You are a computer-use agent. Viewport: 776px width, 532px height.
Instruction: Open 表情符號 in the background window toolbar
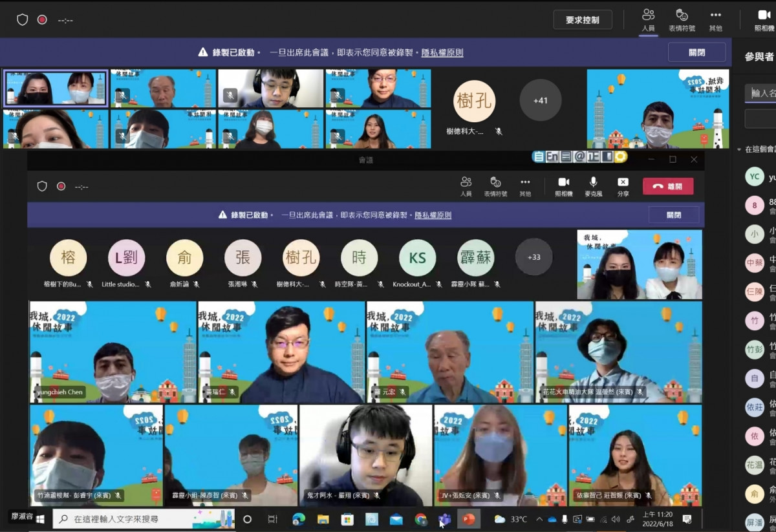point(682,19)
